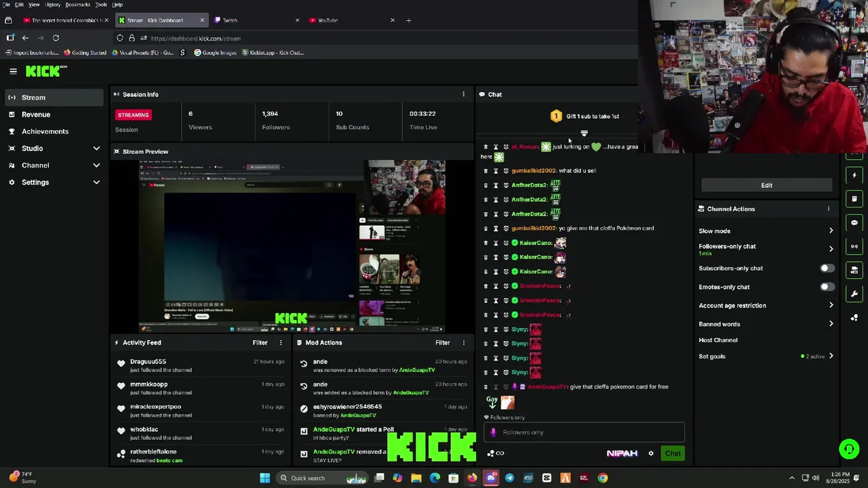This screenshot has width=868, height=488.
Task: Open Firefox from the taskbar
Action: click(x=472, y=478)
